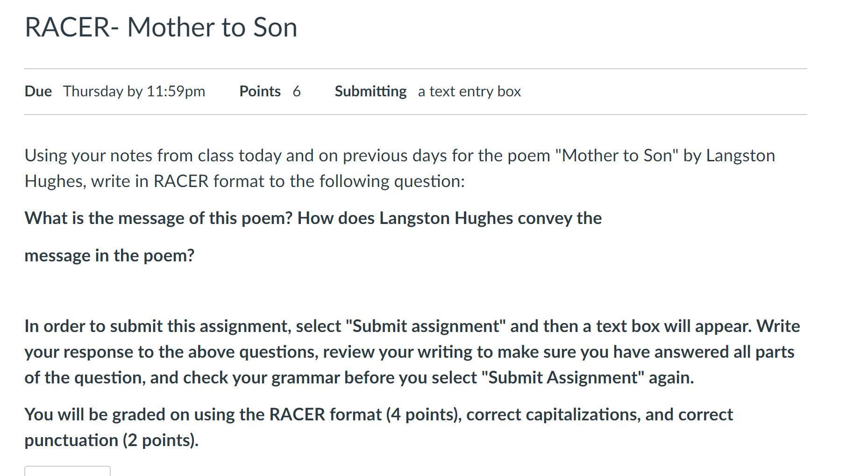Image resolution: width=868 pixels, height=476 pixels.
Task: Click the partially visible button below instructions
Action: click(x=67, y=471)
